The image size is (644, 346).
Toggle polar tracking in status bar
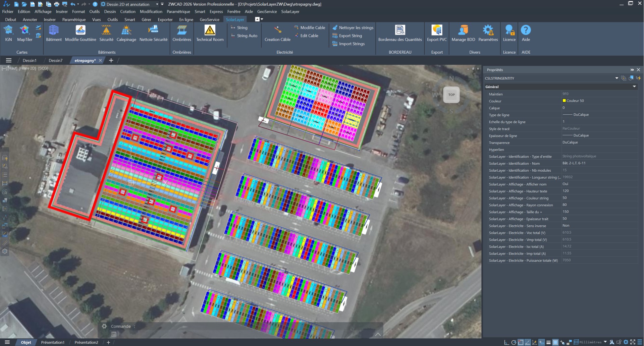pos(514,342)
